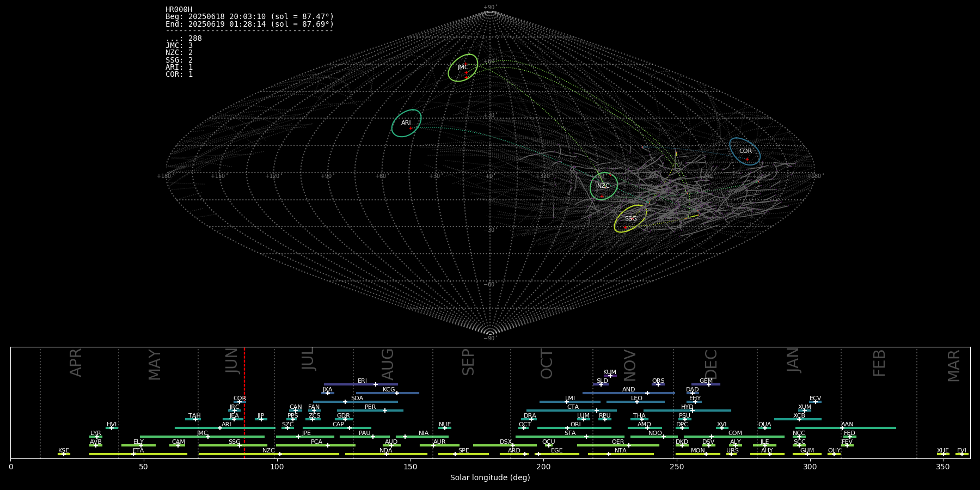This screenshot has height=490, width=980.
Task: Click the KSE shower label in timeline
Action: (x=64, y=451)
